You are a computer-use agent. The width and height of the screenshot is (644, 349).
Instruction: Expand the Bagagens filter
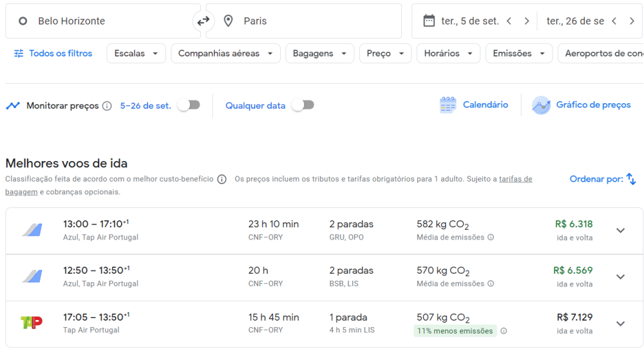point(319,53)
